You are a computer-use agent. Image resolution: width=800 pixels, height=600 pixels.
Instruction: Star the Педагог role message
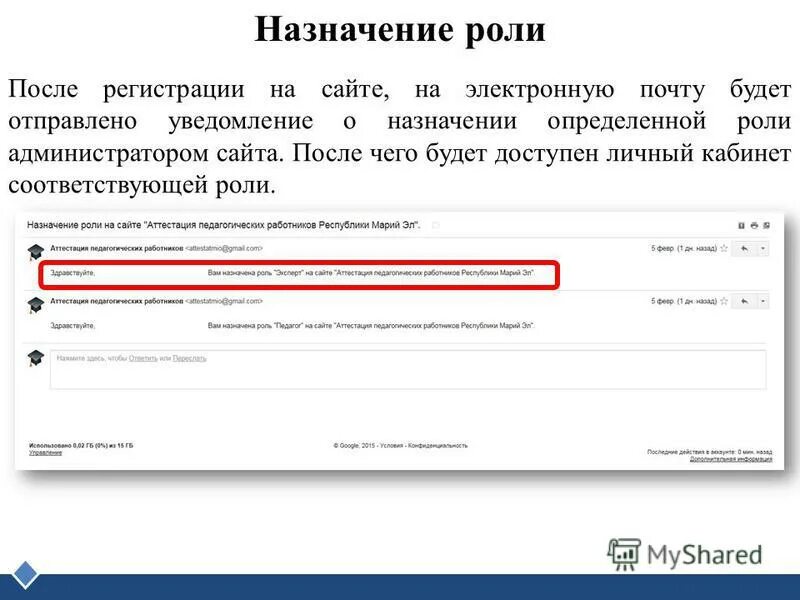(x=724, y=300)
